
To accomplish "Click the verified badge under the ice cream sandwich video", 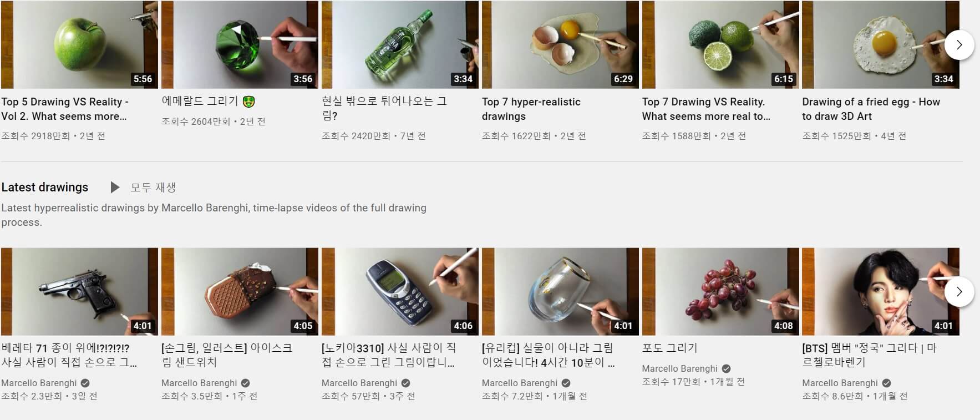I will (x=245, y=383).
